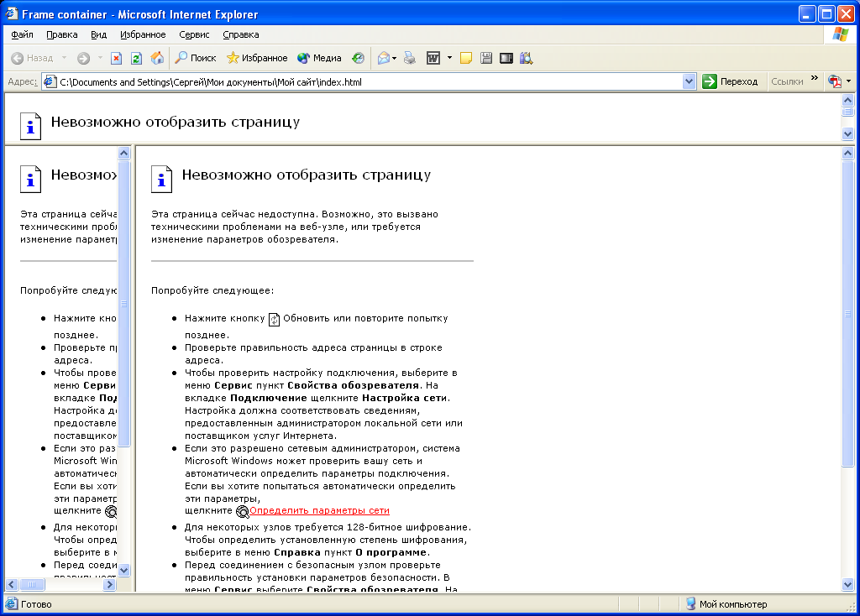Open the Поиск search panel

click(x=195, y=58)
